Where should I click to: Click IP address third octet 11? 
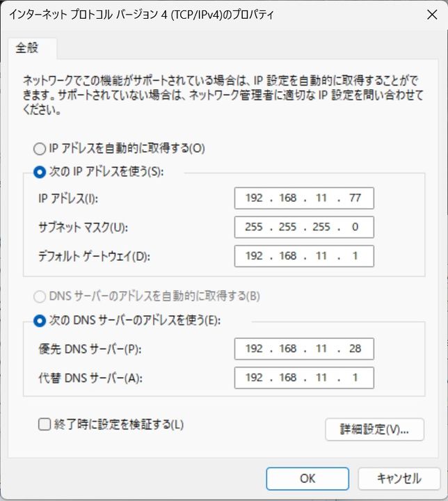tap(321, 198)
